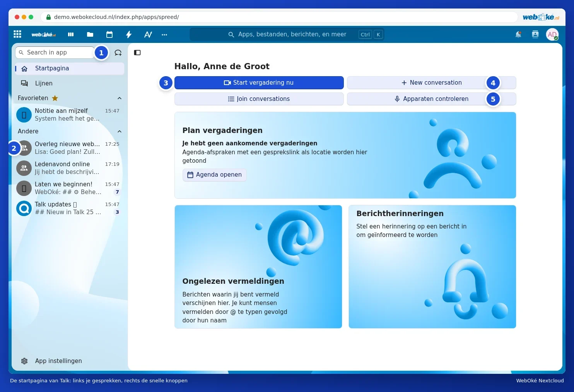This screenshot has height=392, width=574.
Task: Click Apparaten controleren button
Action: [431, 99]
